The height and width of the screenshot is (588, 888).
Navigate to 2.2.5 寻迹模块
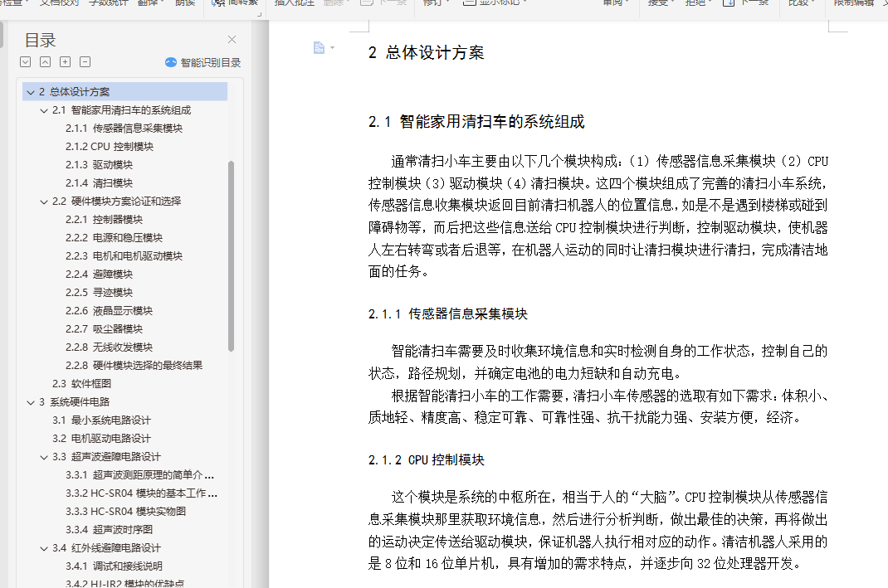pos(99,292)
